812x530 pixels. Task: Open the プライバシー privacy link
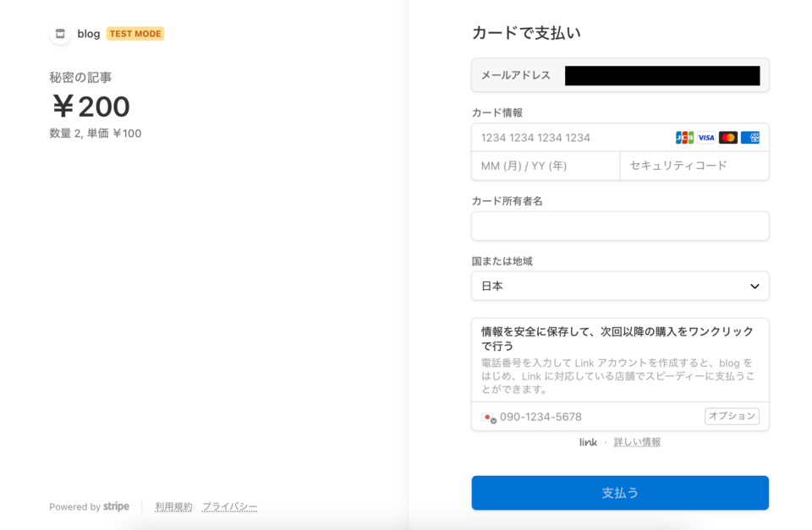point(229,507)
